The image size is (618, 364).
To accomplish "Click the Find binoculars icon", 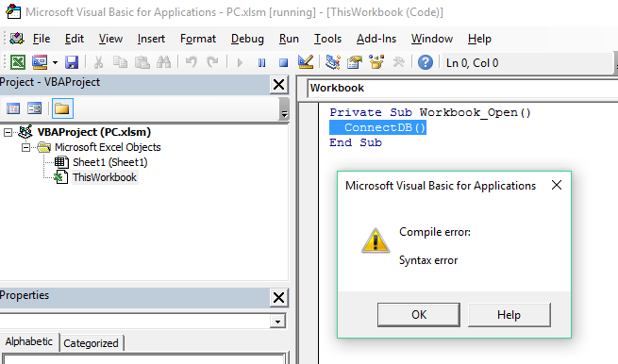I will (163, 62).
